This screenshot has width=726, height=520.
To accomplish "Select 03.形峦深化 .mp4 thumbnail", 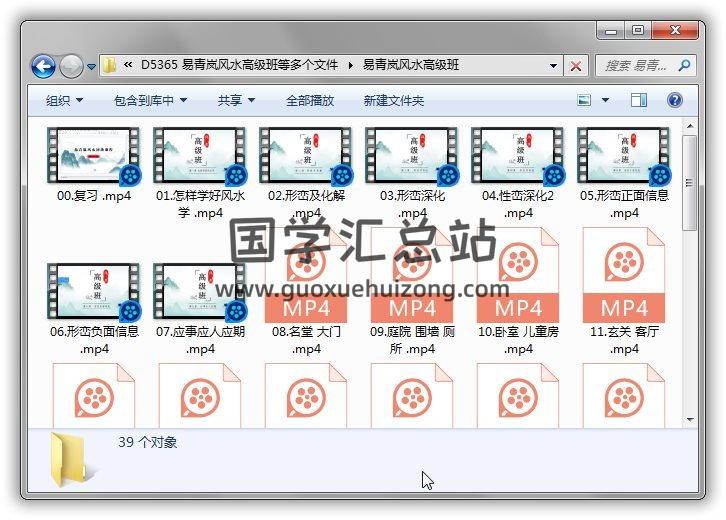I will point(412,156).
